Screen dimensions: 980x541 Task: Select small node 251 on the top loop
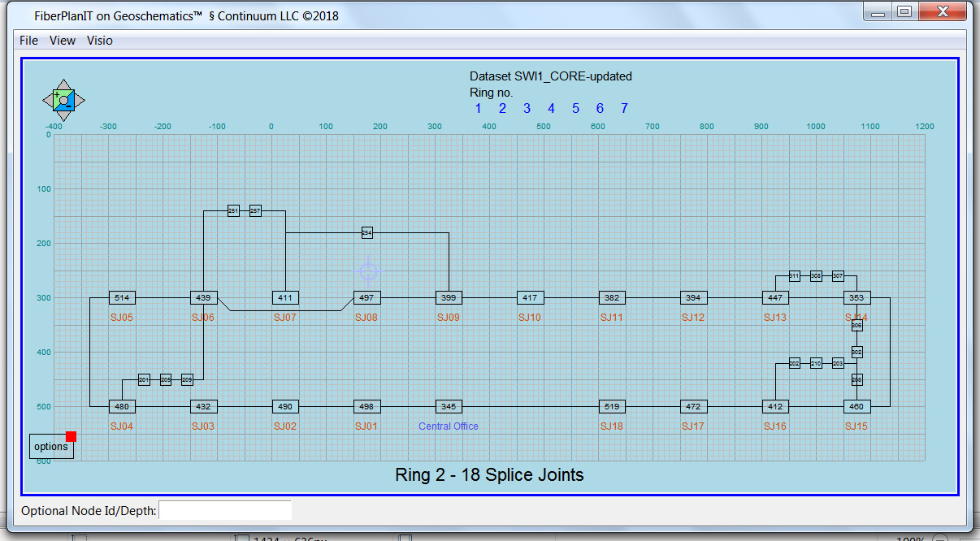tap(233, 211)
